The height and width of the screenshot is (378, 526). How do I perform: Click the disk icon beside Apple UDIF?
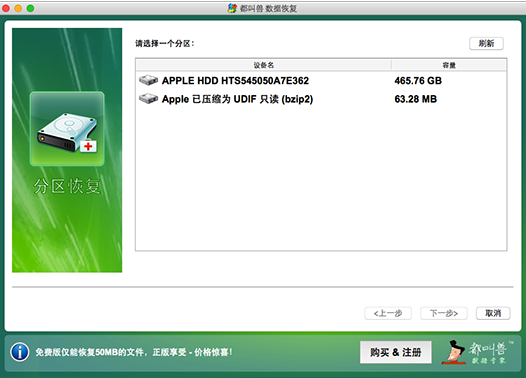148,99
